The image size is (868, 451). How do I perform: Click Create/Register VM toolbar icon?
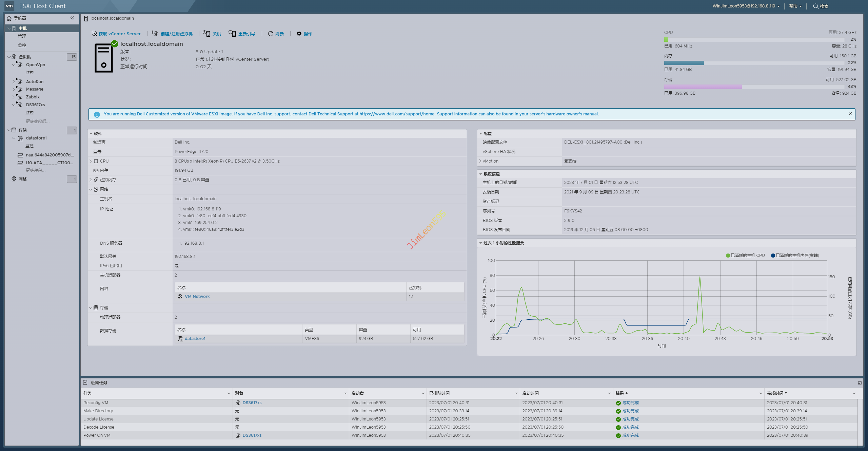155,33
